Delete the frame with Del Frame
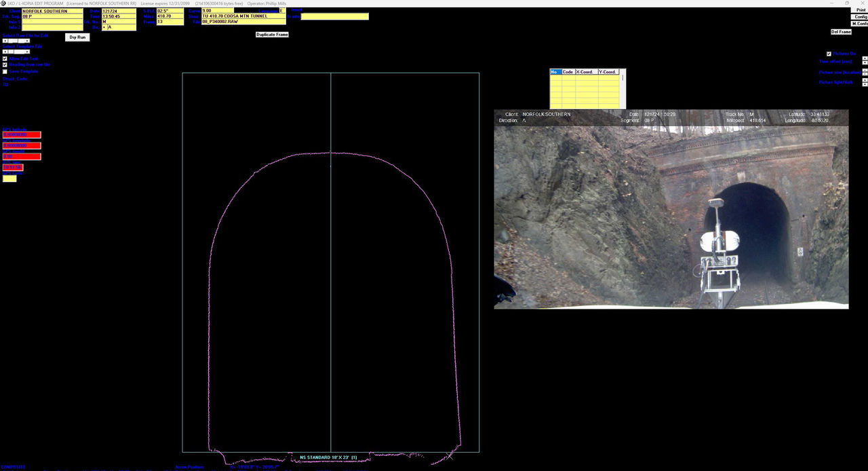 click(x=841, y=32)
